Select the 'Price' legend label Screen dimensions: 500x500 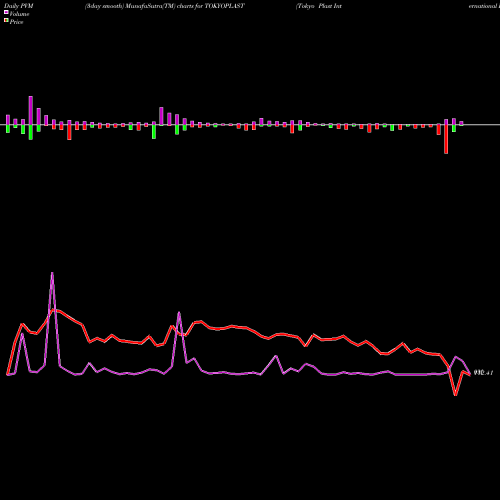[x=16, y=22]
